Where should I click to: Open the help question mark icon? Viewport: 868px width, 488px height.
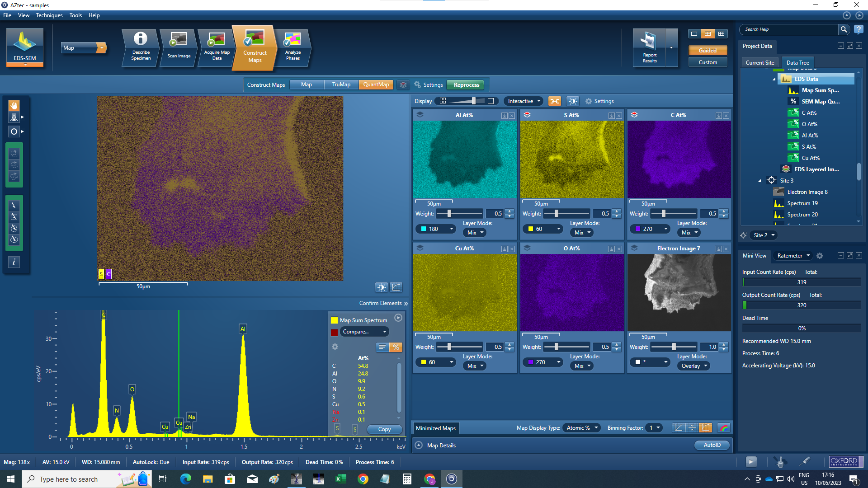(x=859, y=29)
